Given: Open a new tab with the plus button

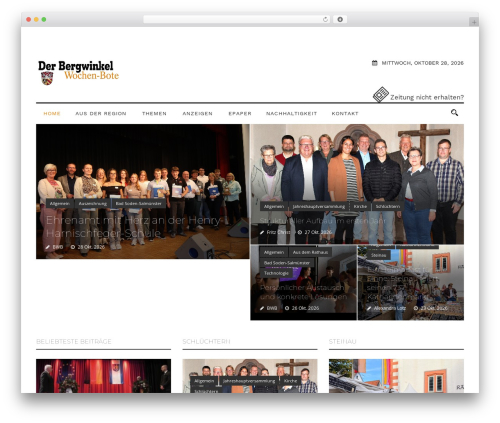Looking at the screenshot, I should click(x=474, y=22).
